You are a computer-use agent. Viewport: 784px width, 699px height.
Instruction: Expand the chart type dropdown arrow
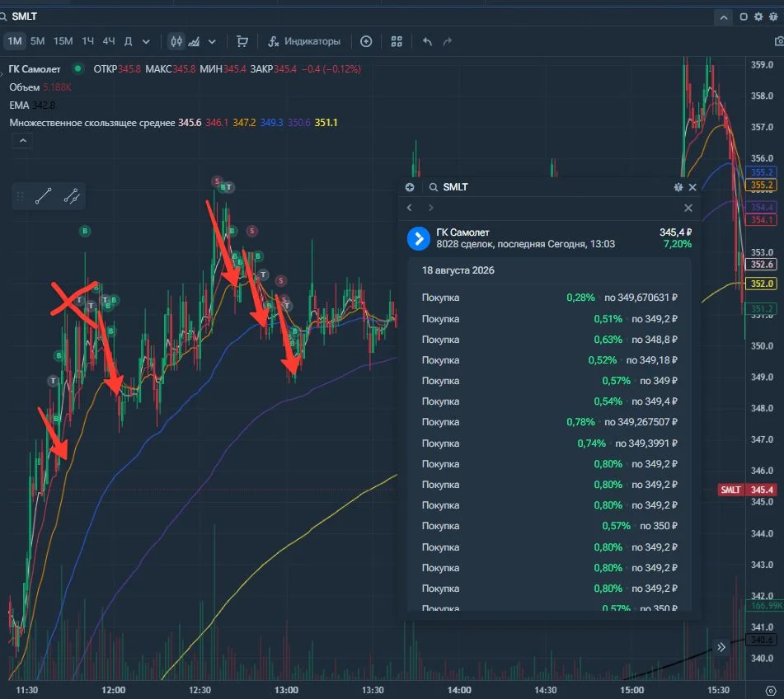coord(212,41)
